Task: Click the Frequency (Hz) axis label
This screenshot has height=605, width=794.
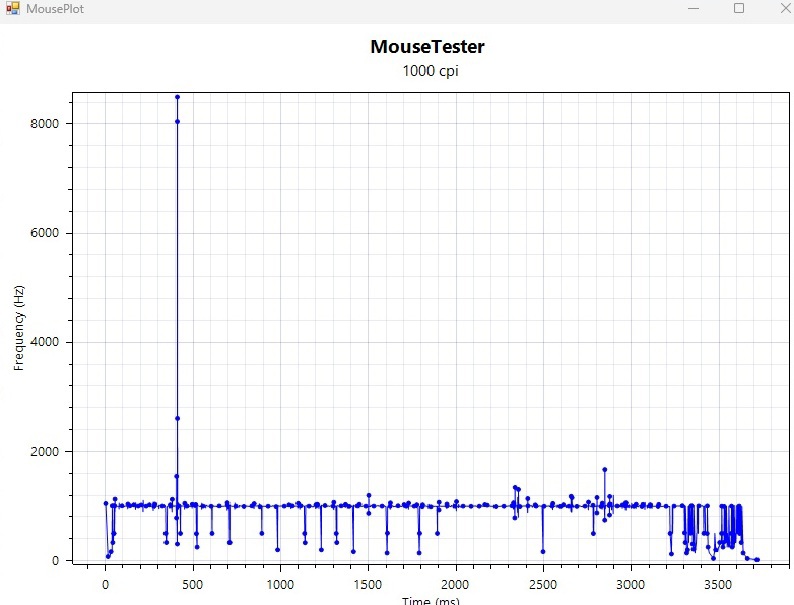Action: (x=19, y=328)
